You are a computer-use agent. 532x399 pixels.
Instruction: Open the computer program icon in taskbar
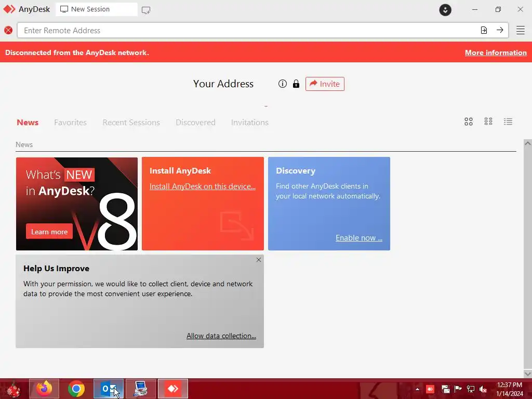[141, 389]
